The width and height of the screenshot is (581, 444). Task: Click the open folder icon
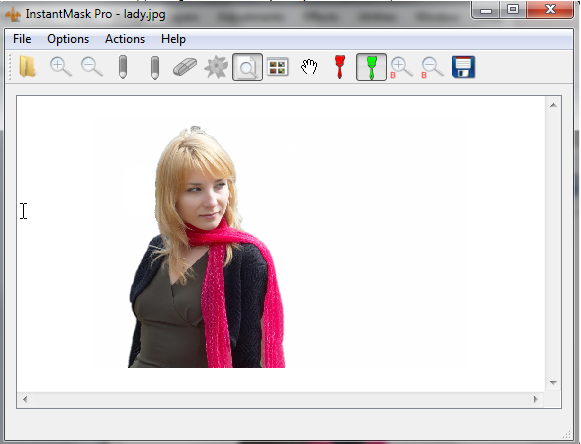[27, 67]
